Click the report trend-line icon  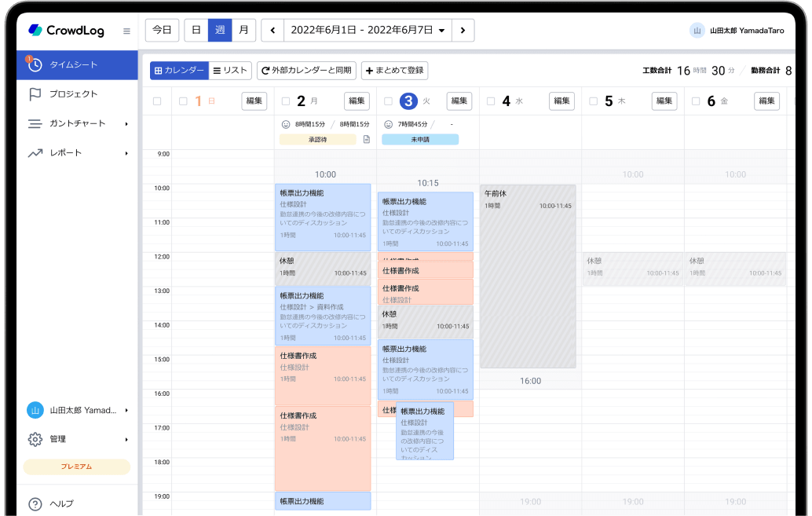point(35,153)
